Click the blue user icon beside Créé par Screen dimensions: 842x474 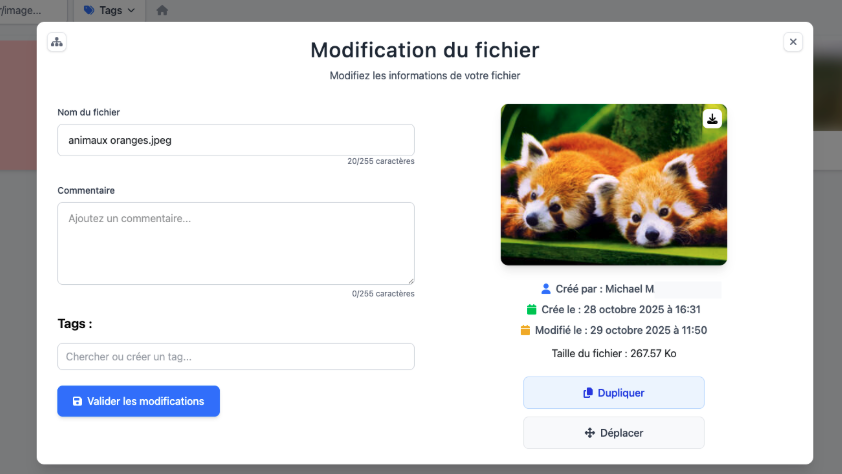(546, 289)
